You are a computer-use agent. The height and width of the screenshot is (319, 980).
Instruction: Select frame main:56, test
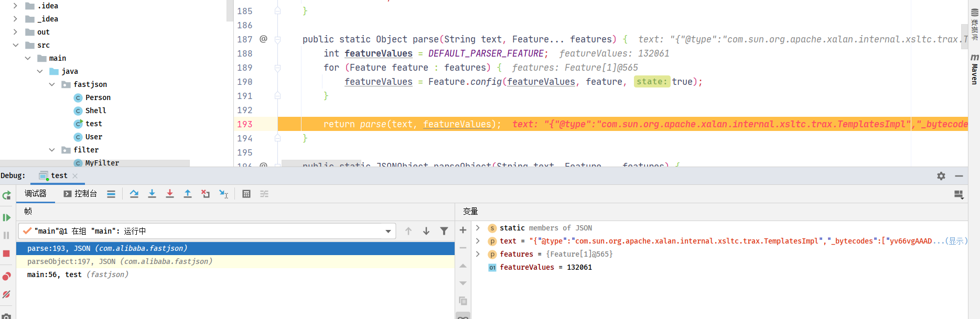pyautogui.click(x=235, y=274)
